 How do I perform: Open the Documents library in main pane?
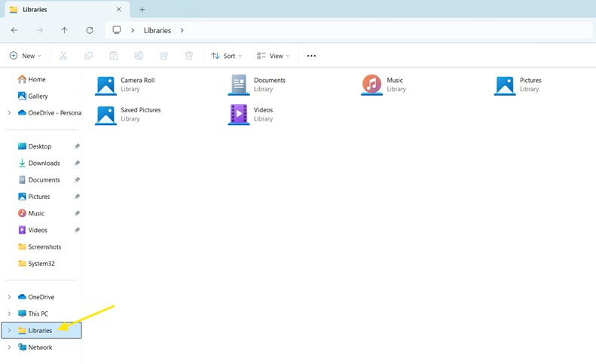click(239, 84)
